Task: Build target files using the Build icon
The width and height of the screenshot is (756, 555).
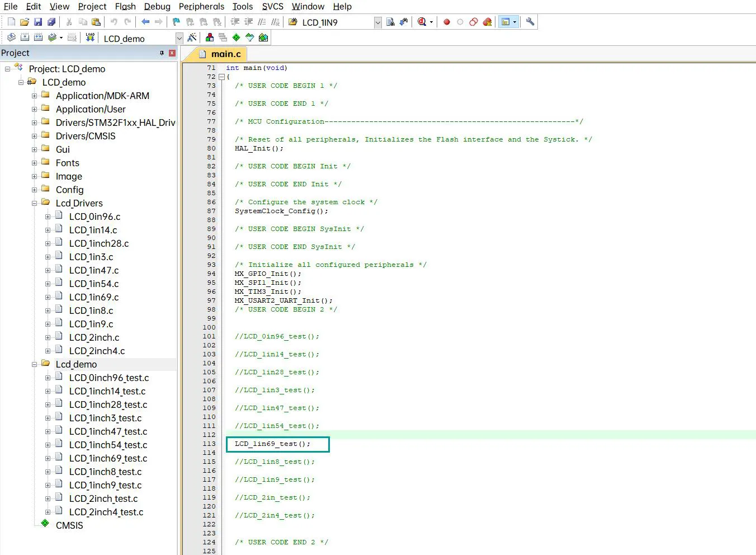Action: 25,37
